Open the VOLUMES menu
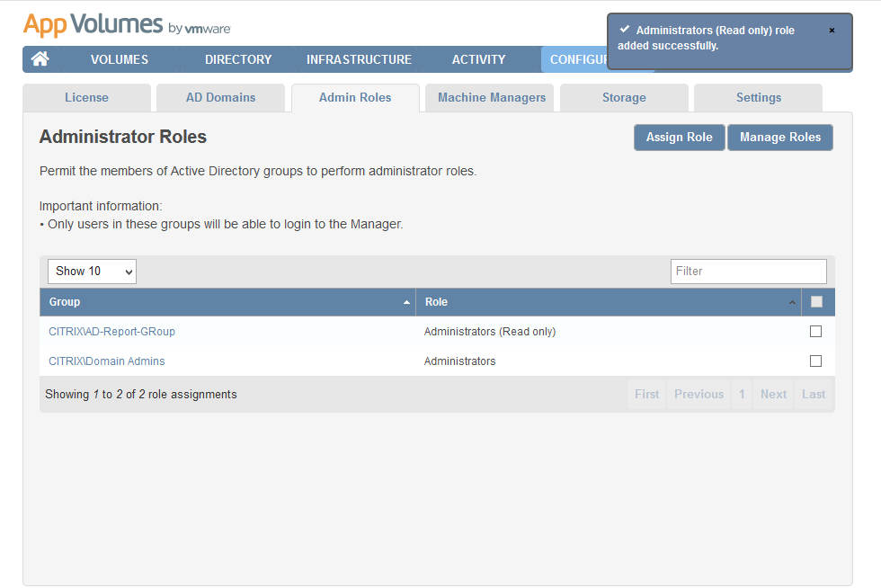881x588 pixels. point(120,59)
